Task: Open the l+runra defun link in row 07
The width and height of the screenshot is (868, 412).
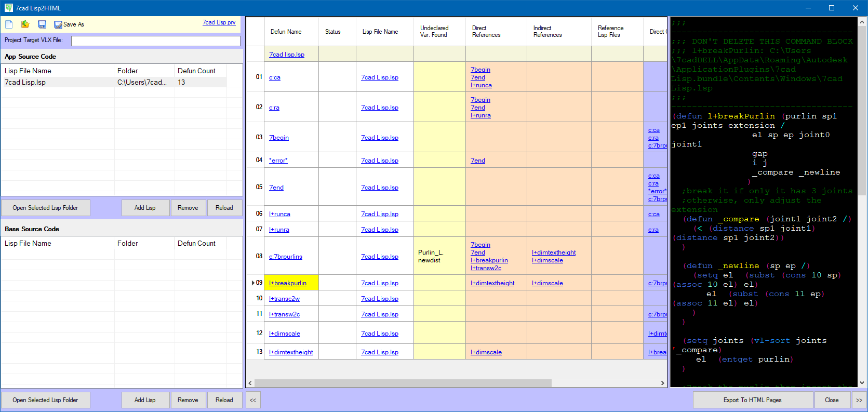Action: point(279,230)
